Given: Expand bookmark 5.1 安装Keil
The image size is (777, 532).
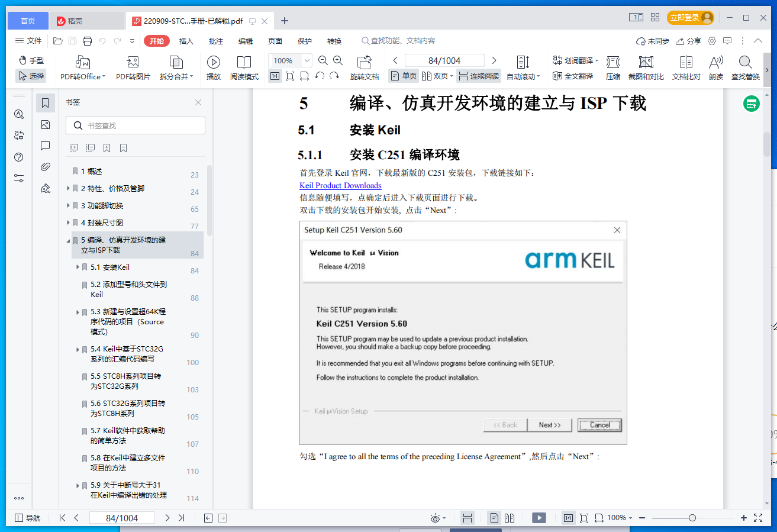Looking at the screenshot, I should coord(78,267).
